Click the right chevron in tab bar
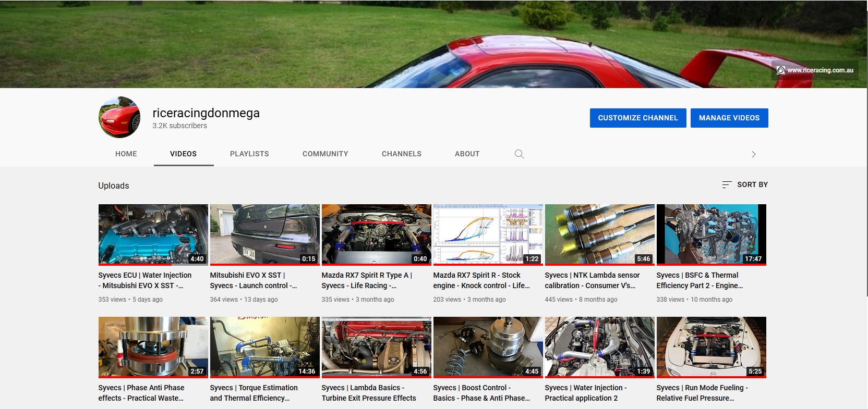The width and height of the screenshot is (868, 409). point(753,154)
